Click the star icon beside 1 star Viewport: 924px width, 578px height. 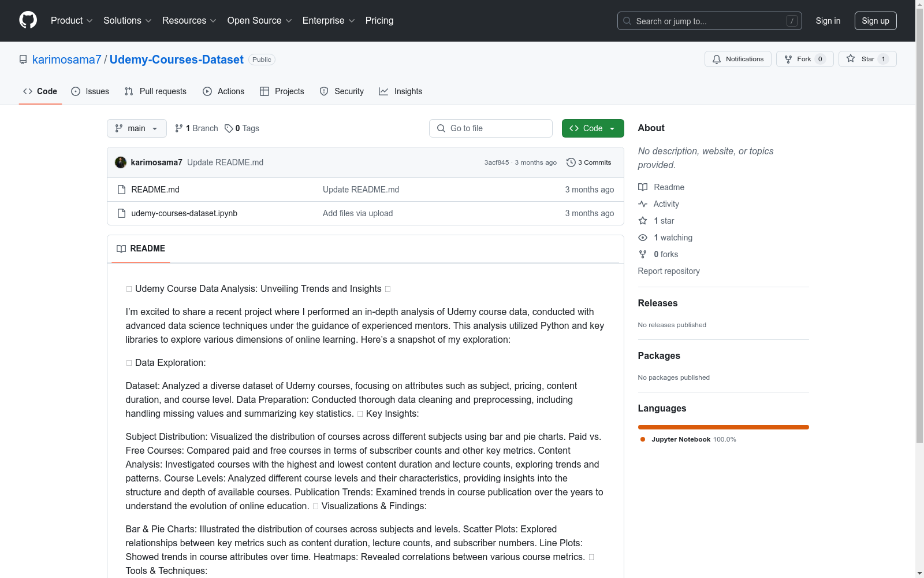(x=643, y=221)
